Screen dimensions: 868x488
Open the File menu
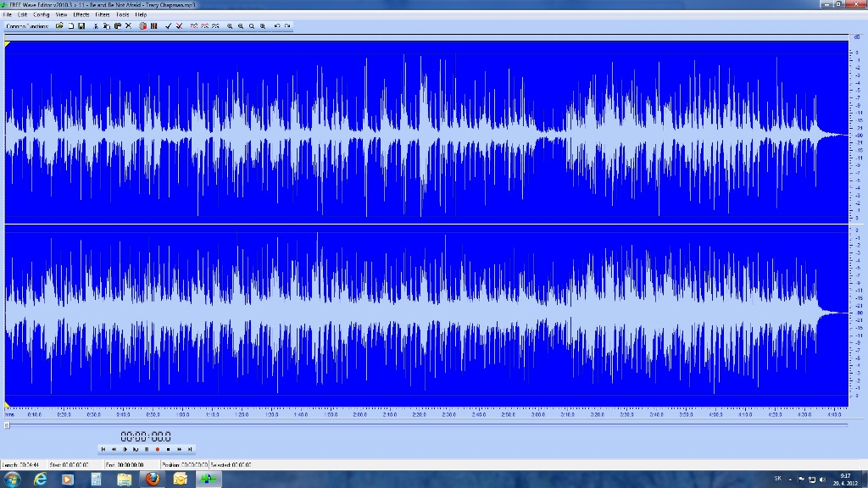click(x=7, y=14)
